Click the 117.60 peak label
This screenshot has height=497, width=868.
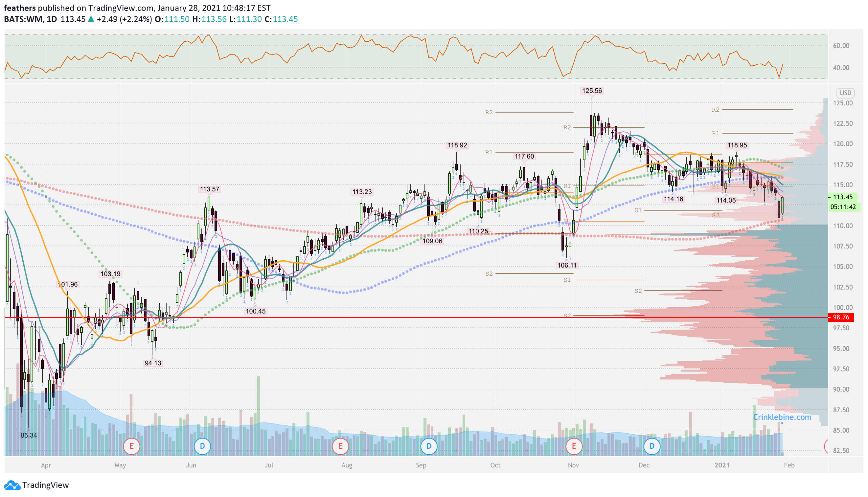[524, 157]
